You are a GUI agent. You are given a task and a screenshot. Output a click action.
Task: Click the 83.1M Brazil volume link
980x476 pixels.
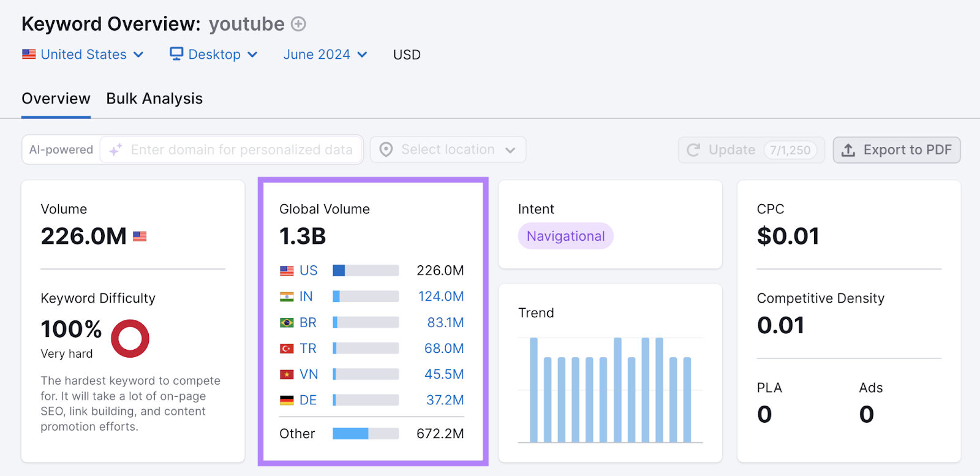click(x=445, y=323)
